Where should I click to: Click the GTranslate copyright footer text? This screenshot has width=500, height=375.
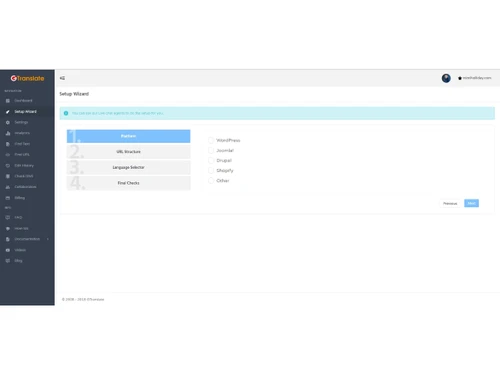tap(83, 299)
